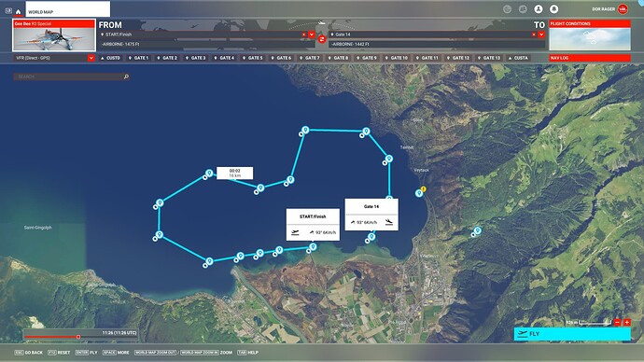Open the friends group icon in top bar
Viewport: 644px width, 362px height.
[523, 9]
